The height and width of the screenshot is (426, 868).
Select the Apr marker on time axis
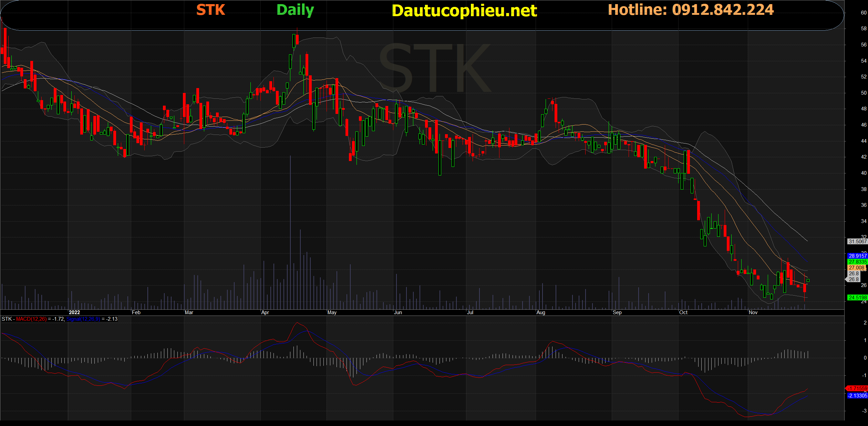click(265, 312)
